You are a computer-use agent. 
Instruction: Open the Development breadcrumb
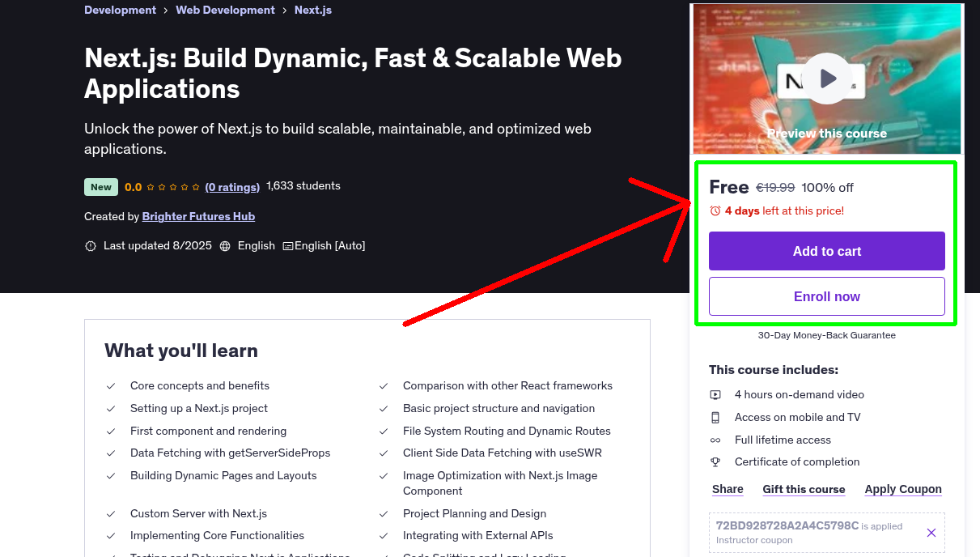click(121, 10)
